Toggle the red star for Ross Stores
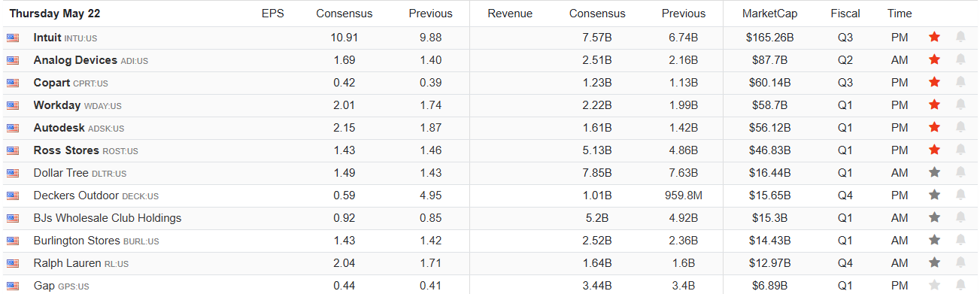 point(934,150)
